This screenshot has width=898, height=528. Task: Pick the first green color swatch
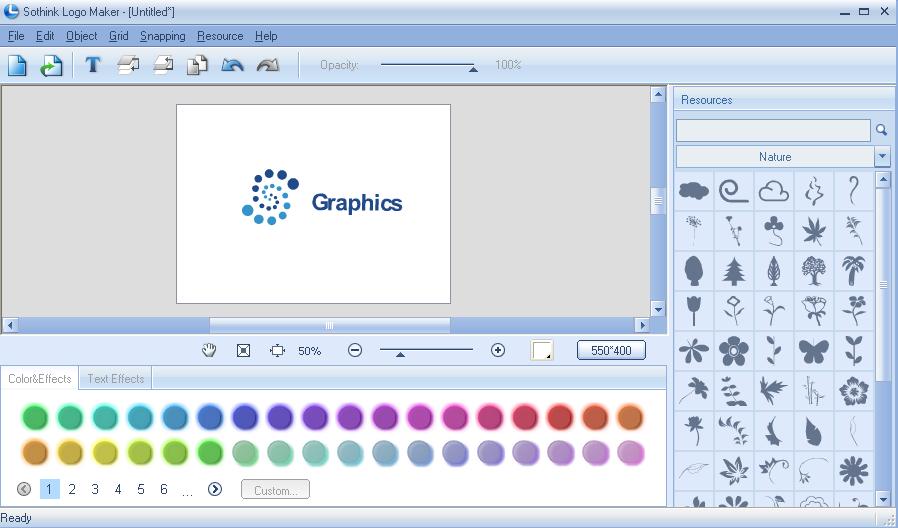point(35,417)
